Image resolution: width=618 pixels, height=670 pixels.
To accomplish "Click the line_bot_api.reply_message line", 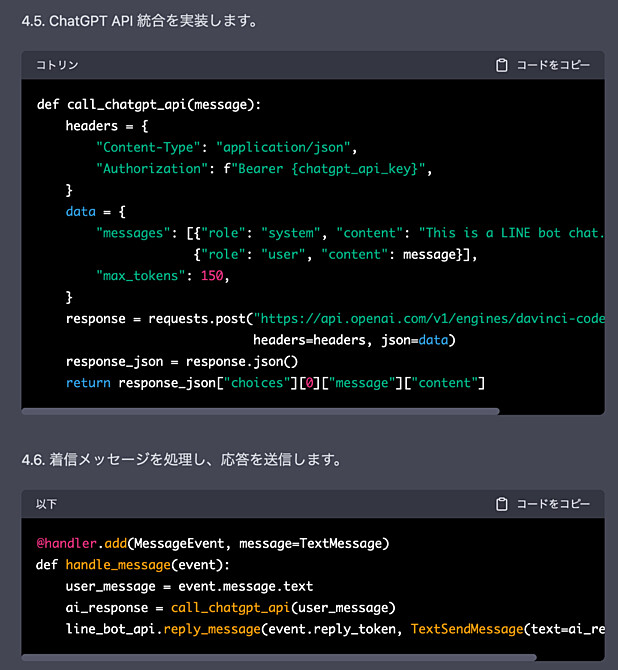I will pyautogui.click(x=335, y=629).
